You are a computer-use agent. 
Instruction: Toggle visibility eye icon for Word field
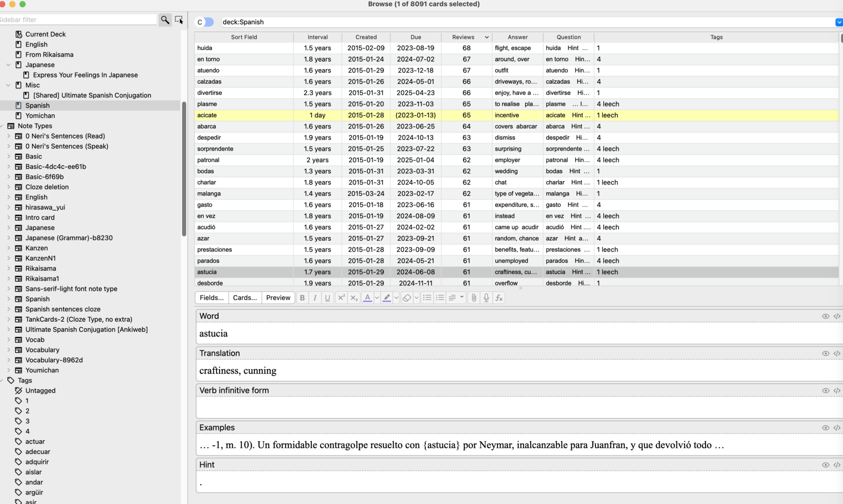coord(825,317)
